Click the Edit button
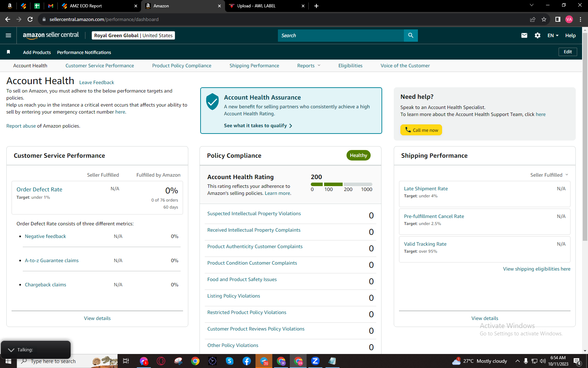588x368 pixels. pyautogui.click(x=568, y=52)
